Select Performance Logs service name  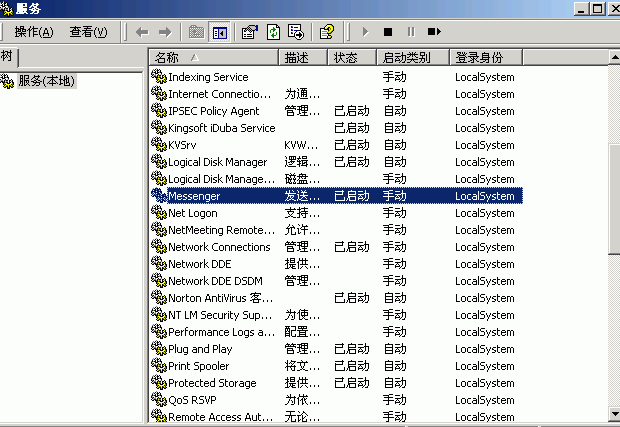221,332
